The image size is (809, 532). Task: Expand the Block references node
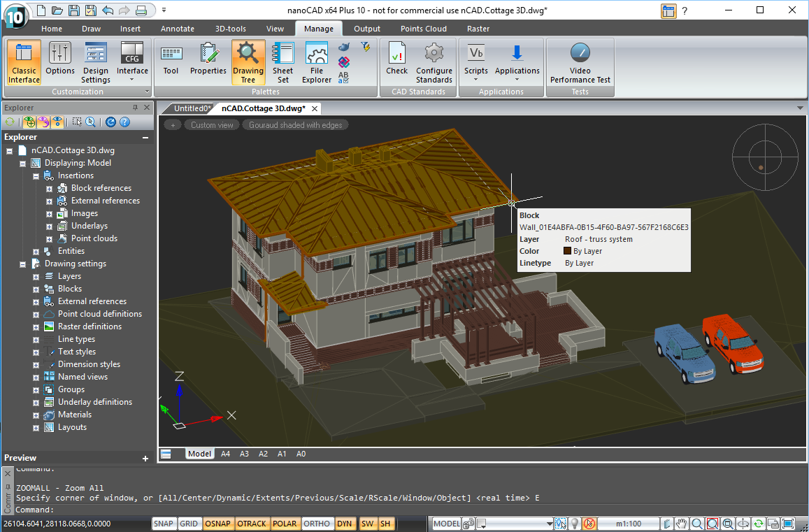click(x=49, y=189)
